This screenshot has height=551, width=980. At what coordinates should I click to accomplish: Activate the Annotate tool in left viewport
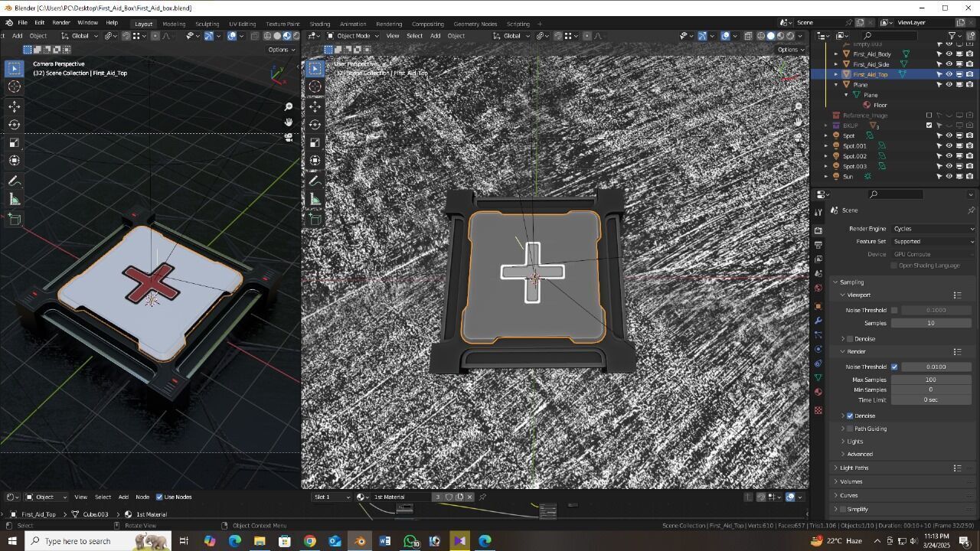pos(15,181)
